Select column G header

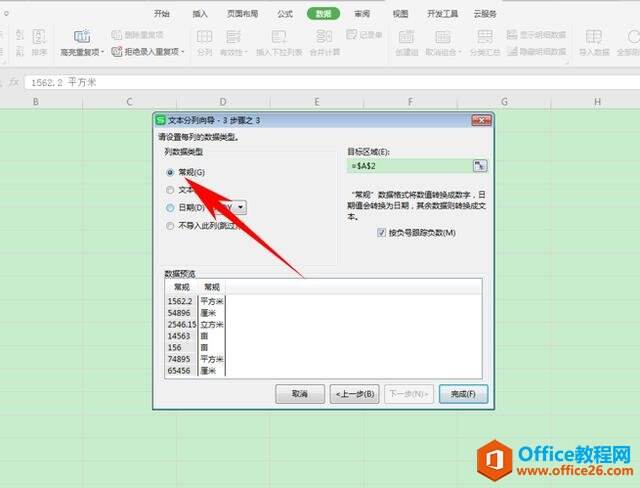[504, 102]
